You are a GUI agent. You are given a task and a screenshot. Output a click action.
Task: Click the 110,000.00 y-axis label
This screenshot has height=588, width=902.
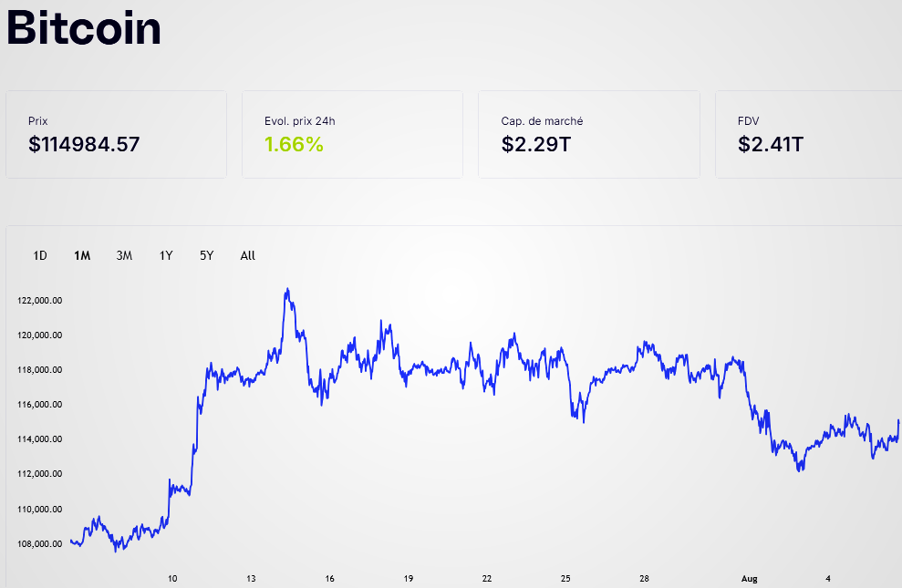(x=40, y=510)
